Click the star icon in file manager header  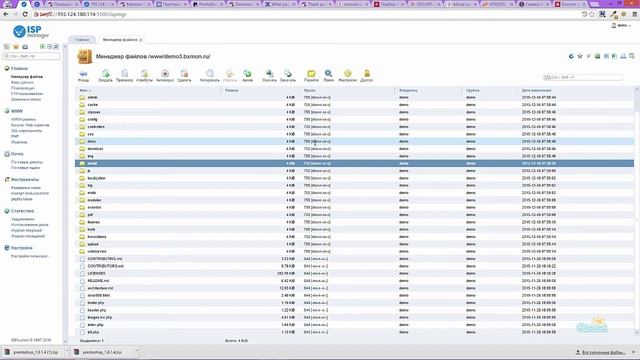pyautogui.click(x=580, y=56)
